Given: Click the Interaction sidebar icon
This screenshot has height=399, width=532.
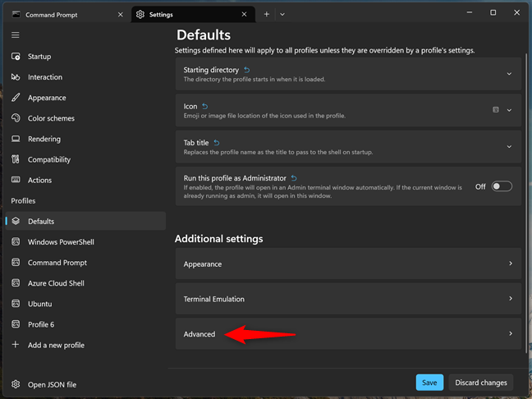Looking at the screenshot, I should [x=16, y=77].
